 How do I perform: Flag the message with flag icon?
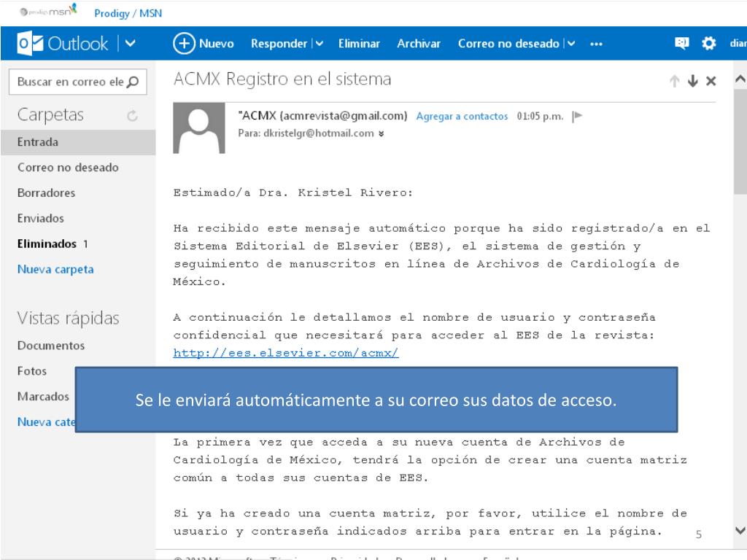[577, 116]
